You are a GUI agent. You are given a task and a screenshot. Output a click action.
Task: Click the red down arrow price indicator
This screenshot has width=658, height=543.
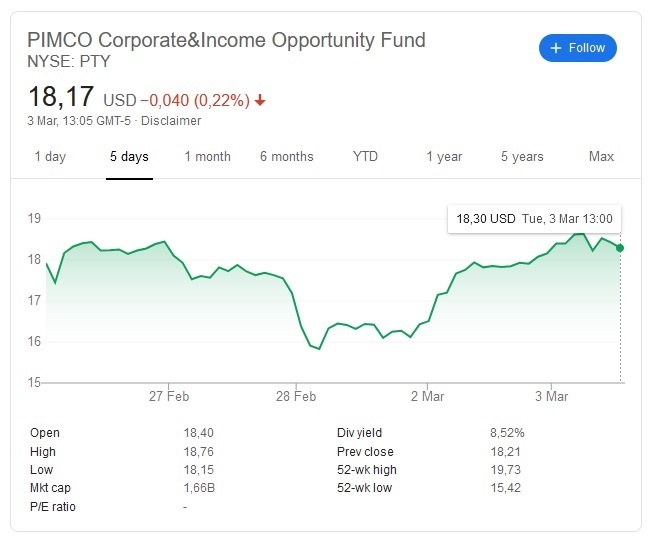tap(261, 100)
